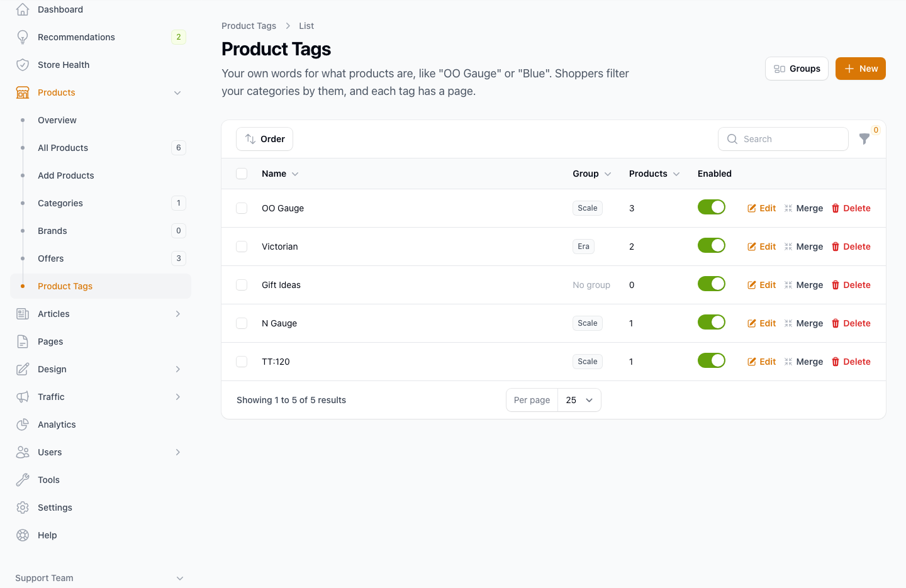The width and height of the screenshot is (906, 588).
Task: Click the Help lifebuoy icon
Action: click(x=23, y=535)
